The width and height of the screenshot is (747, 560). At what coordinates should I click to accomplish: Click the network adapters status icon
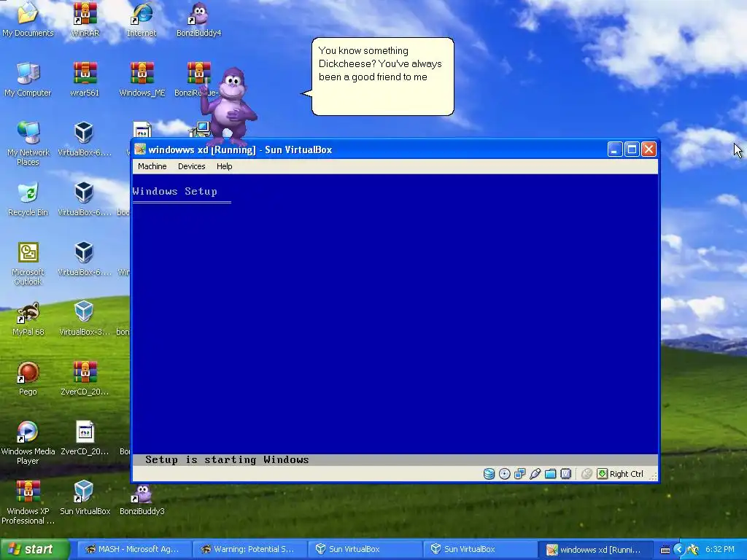pos(519,474)
